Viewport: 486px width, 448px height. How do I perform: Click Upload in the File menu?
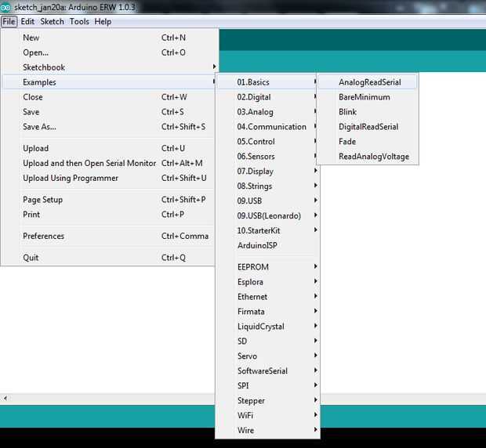click(x=109, y=149)
